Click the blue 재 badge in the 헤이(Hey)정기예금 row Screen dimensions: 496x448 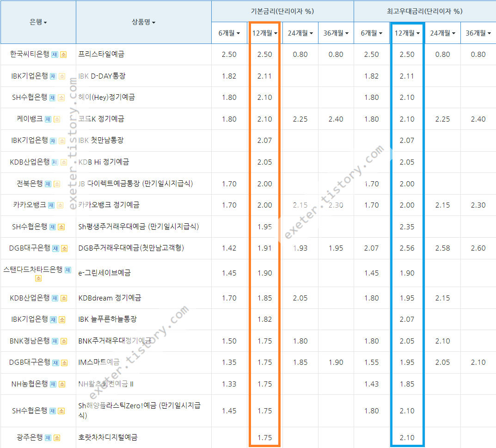[53, 98]
